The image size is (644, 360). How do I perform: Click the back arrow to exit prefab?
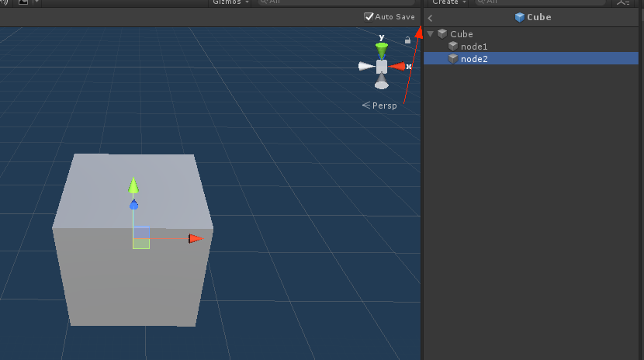tap(431, 17)
